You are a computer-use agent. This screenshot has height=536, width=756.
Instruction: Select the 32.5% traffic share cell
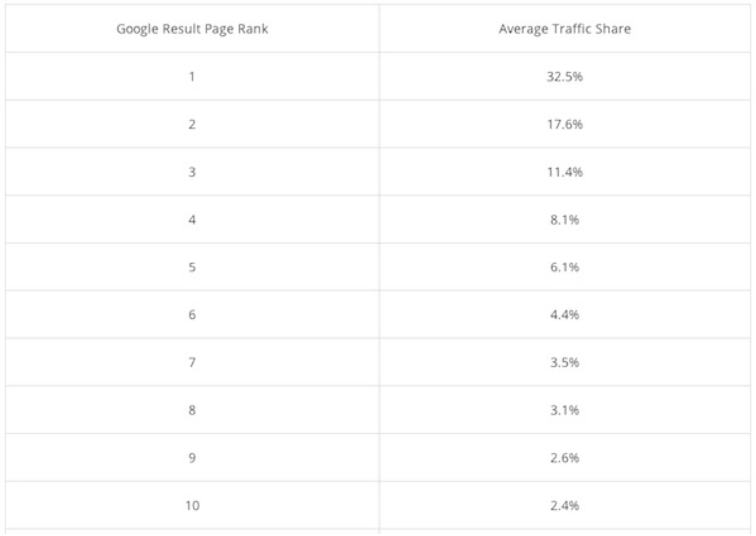(x=565, y=76)
